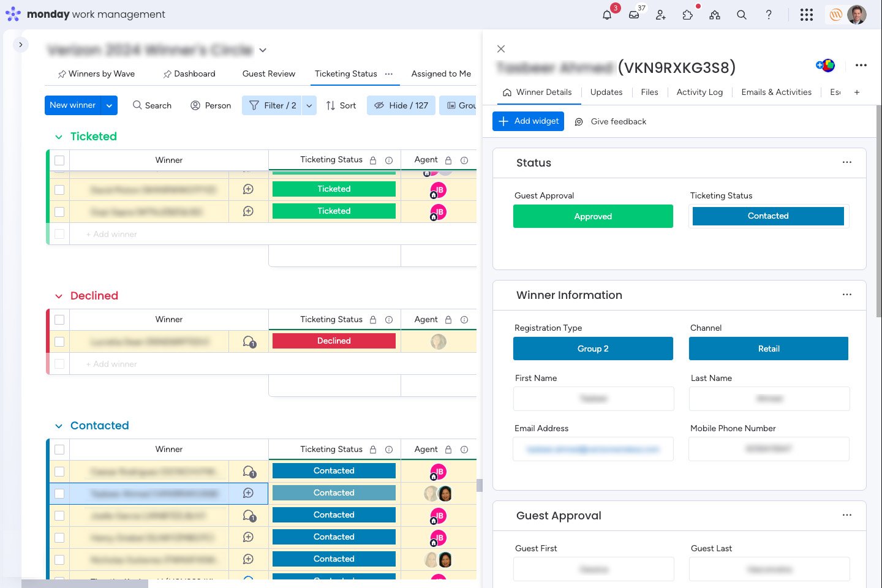
Task: Click the Mobile Phone Number field
Action: click(x=769, y=449)
